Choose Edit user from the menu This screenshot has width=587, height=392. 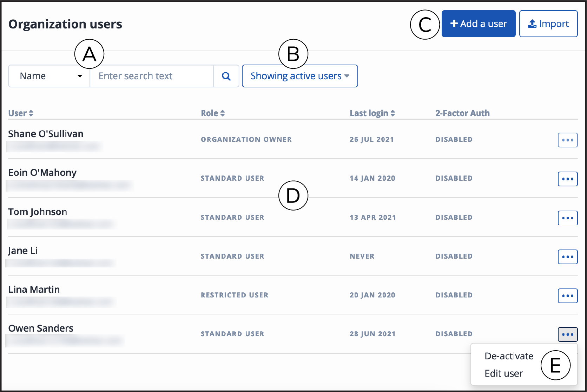pos(504,373)
